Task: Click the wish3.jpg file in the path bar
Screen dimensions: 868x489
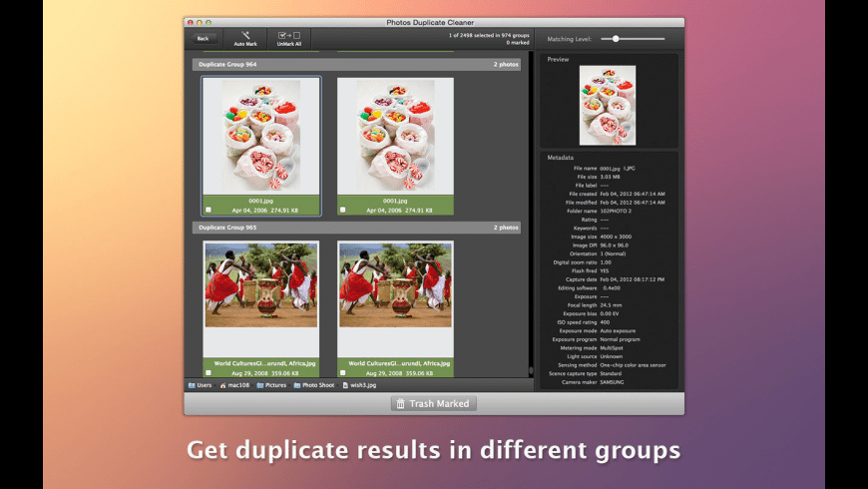Action: coord(359,385)
